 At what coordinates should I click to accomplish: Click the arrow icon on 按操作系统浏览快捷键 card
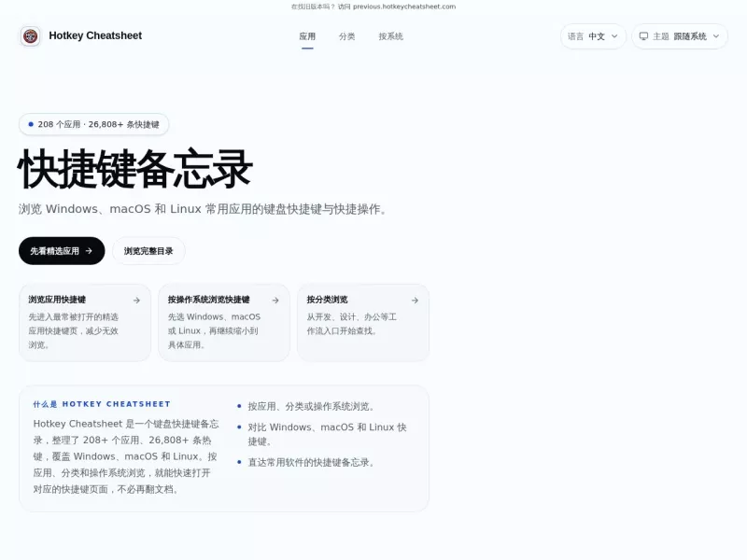click(275, 301)
